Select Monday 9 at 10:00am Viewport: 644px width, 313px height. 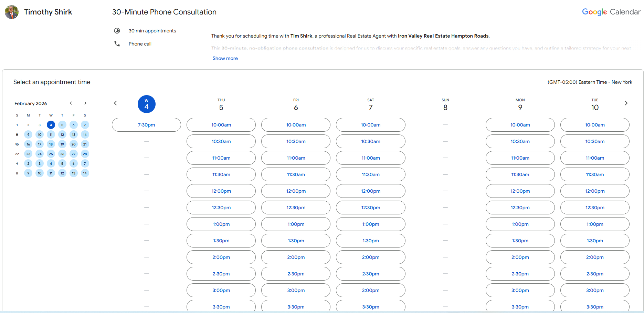click(x=520, y=125)
